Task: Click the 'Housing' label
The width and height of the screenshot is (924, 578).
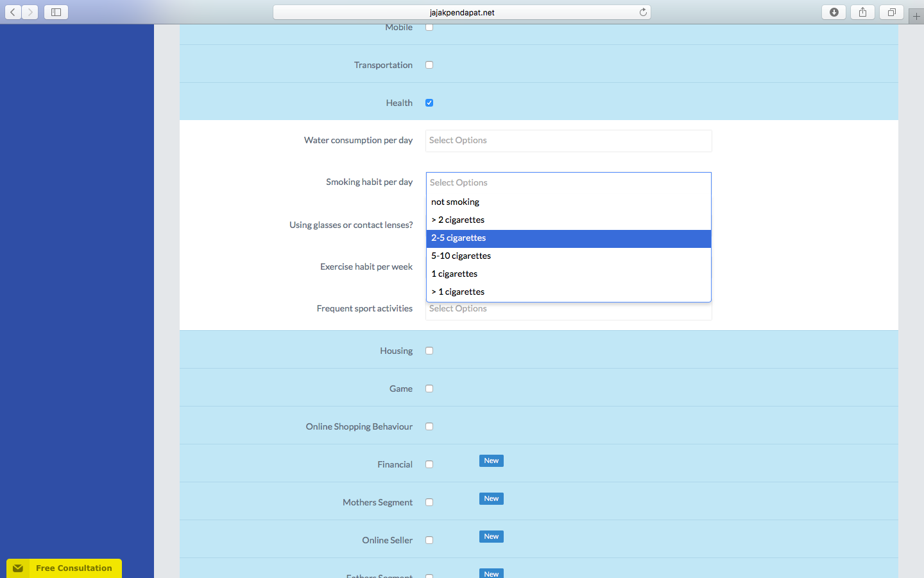Action: [396, 351]
